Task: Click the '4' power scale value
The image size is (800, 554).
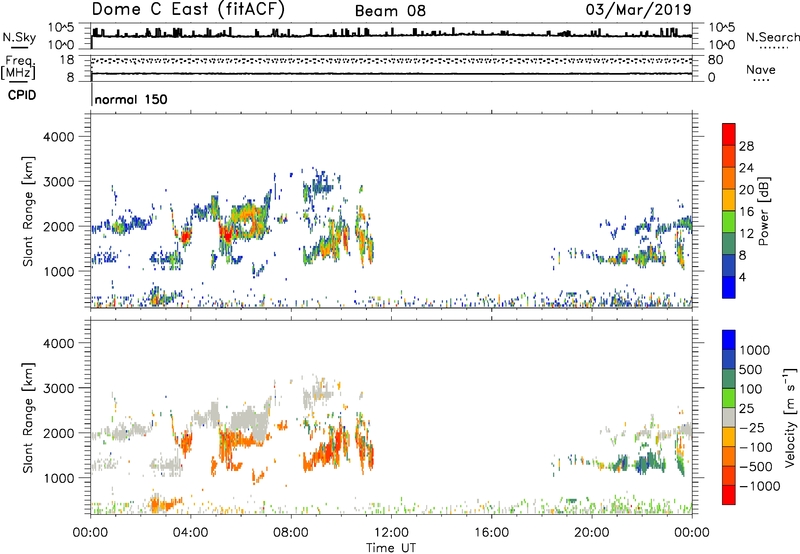Action: coord(742,277)
